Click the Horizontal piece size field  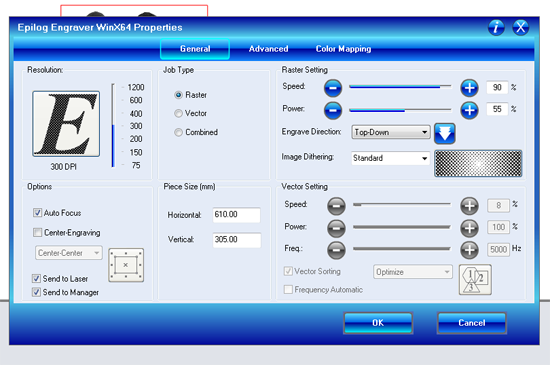click(x=236, y=215)
